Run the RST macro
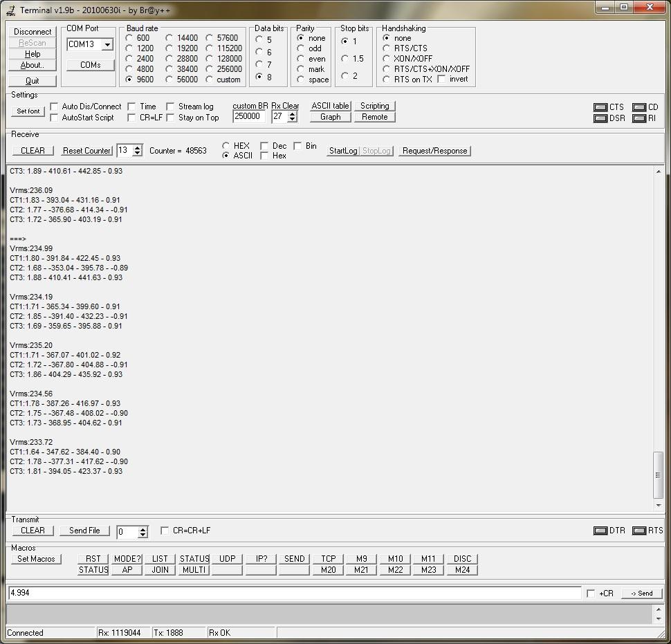 [x=93, y=559]
